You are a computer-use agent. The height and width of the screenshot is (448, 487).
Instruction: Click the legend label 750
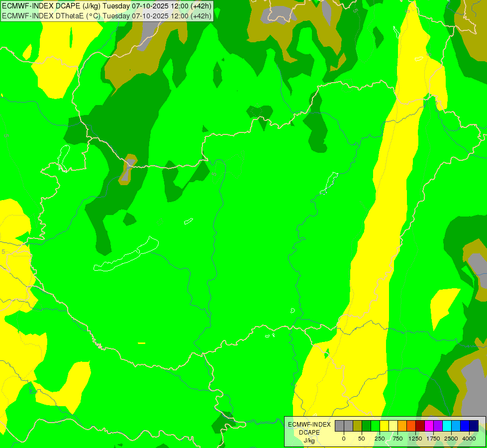pos(397,439)
